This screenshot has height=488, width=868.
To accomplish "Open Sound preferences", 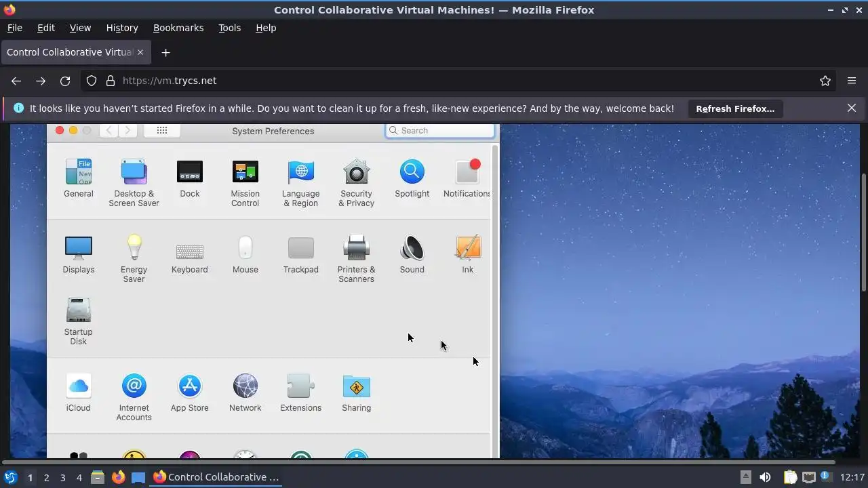I will [x=412, y=254].
